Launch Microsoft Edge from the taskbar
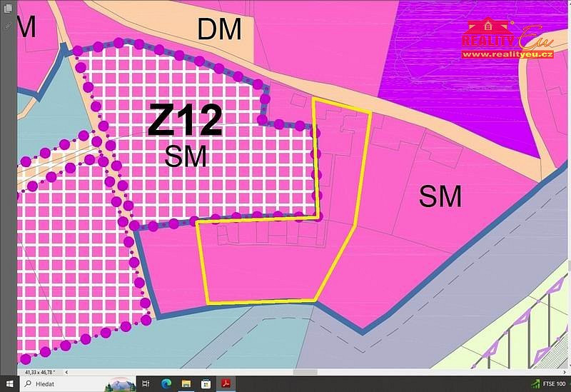The image size is (571, 392). click(166, 383)
